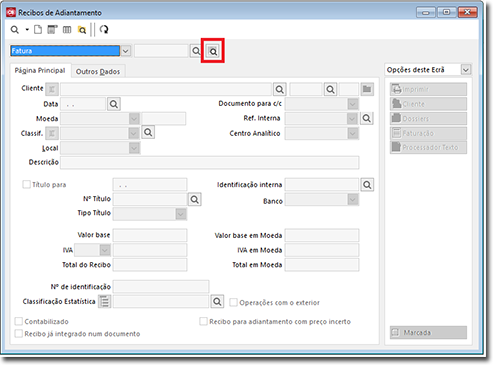This screenshot has height=369, width=496.
Task: Click the magnifier next to Nº Título
Action: coord(195,200)
